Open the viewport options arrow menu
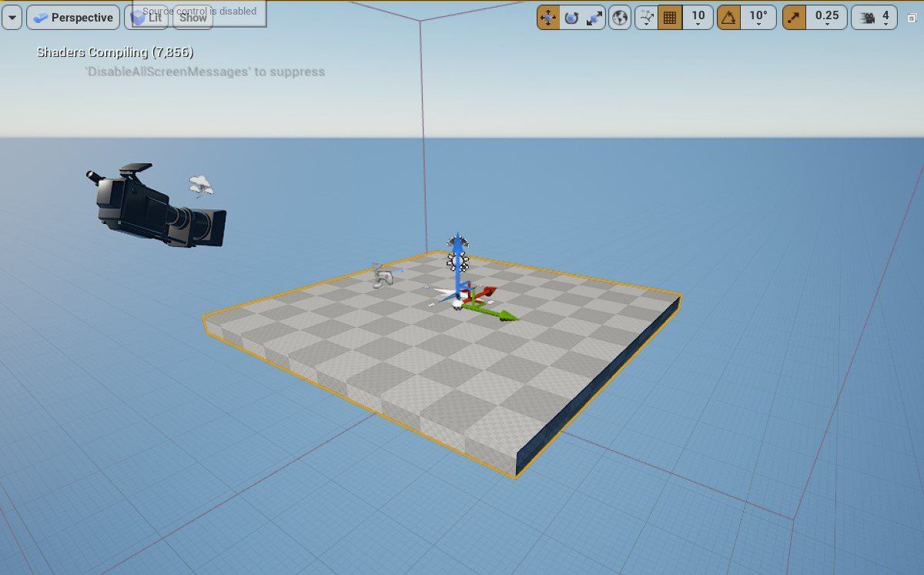The height and width of the screenshot is (575, 924). (x=12, y=18)
